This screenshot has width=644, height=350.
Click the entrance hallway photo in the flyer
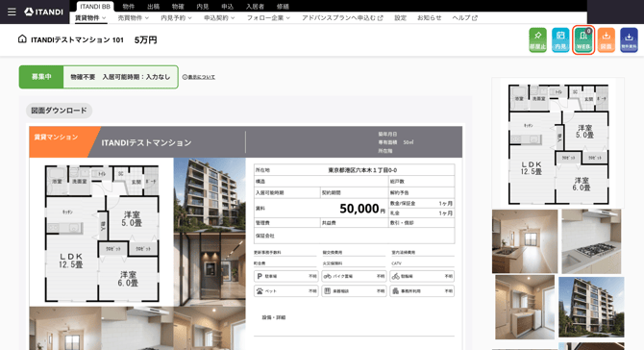pyautogui.click(x=210, y=269)
